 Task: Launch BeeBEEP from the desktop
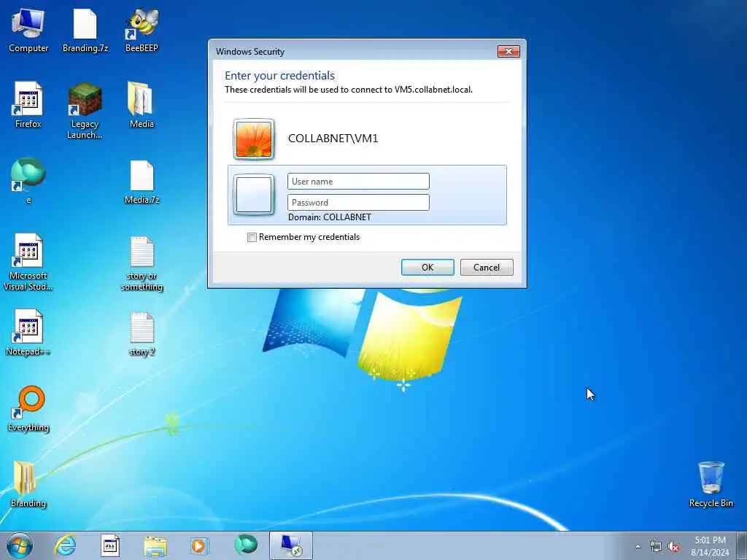pos(142,30)
